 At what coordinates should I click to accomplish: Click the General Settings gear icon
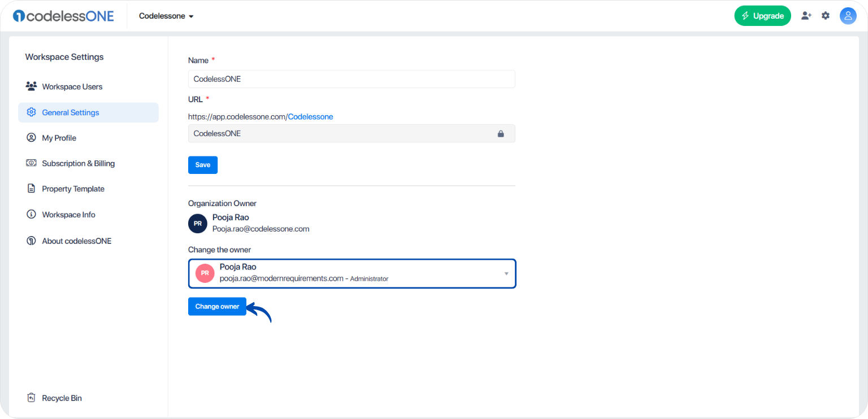coord(31,112)
